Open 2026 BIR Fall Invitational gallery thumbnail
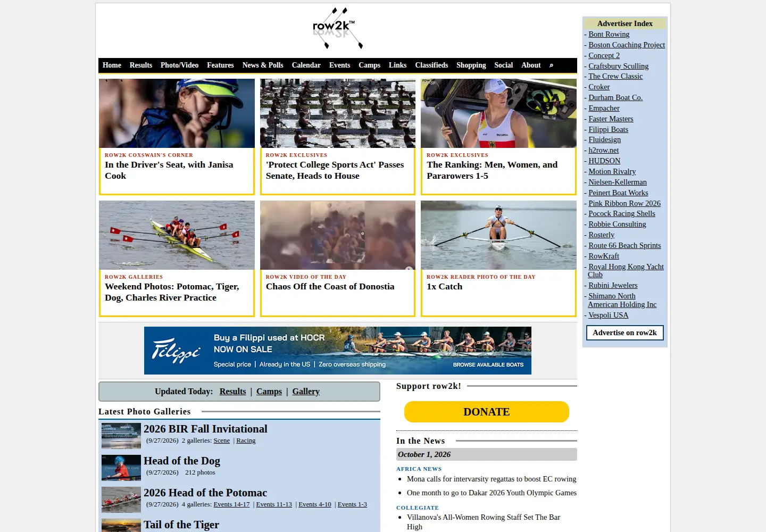This screenshot has height=532, width=766. click(x=121, y=436)
